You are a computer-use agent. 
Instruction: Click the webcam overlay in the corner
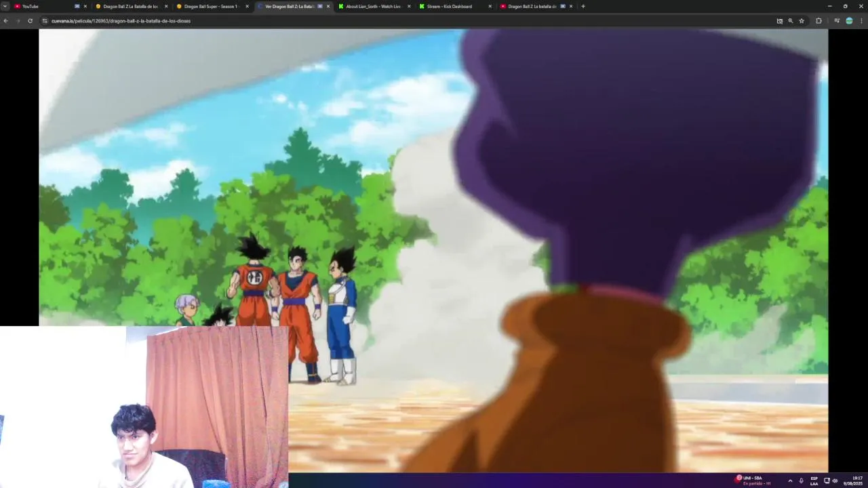[x=144, y=407]
